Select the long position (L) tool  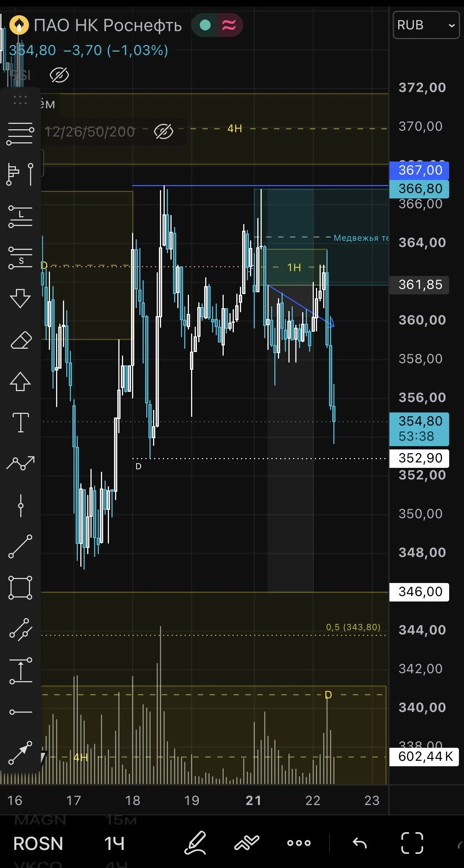pyautogui.click(x=20, y=216)
